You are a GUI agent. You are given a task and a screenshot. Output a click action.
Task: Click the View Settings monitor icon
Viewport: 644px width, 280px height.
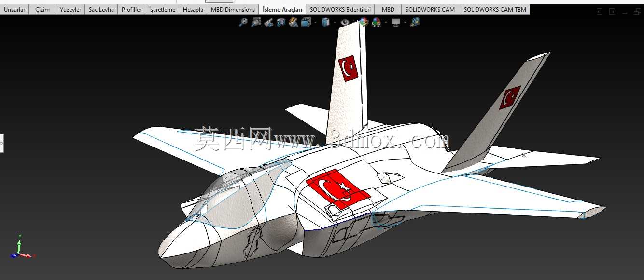coord(396,22)
